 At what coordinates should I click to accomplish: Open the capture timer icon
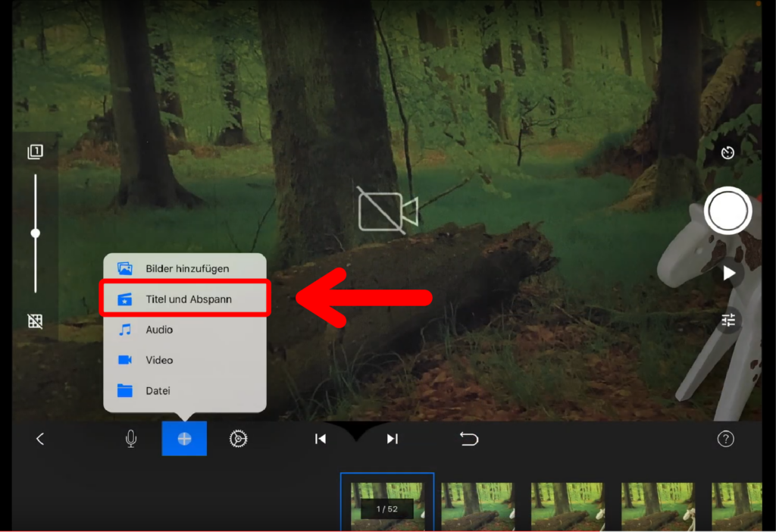coord(727,153)
